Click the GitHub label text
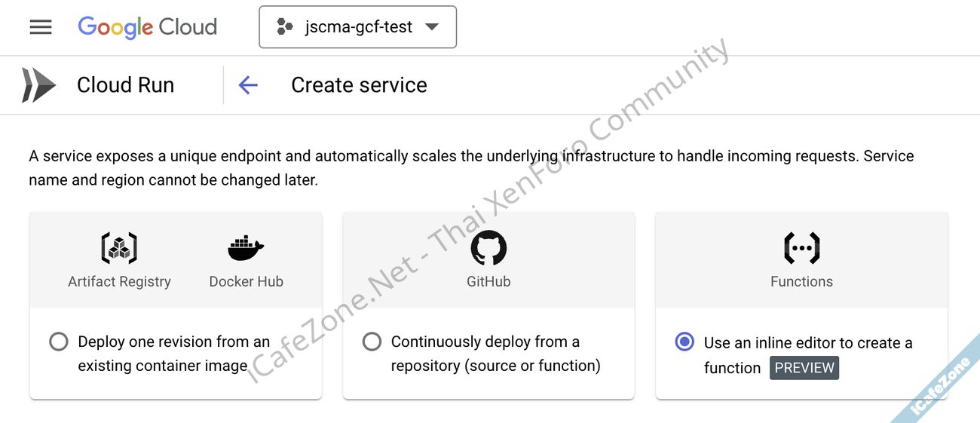Image resolution: width=980 pixels, height=423 pixels. click(488, 281)
